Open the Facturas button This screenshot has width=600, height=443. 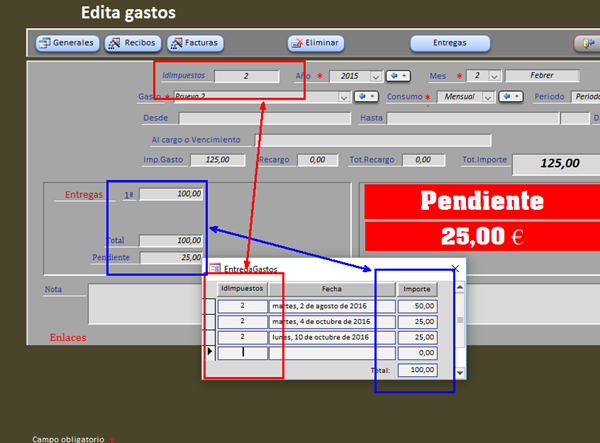195,43
